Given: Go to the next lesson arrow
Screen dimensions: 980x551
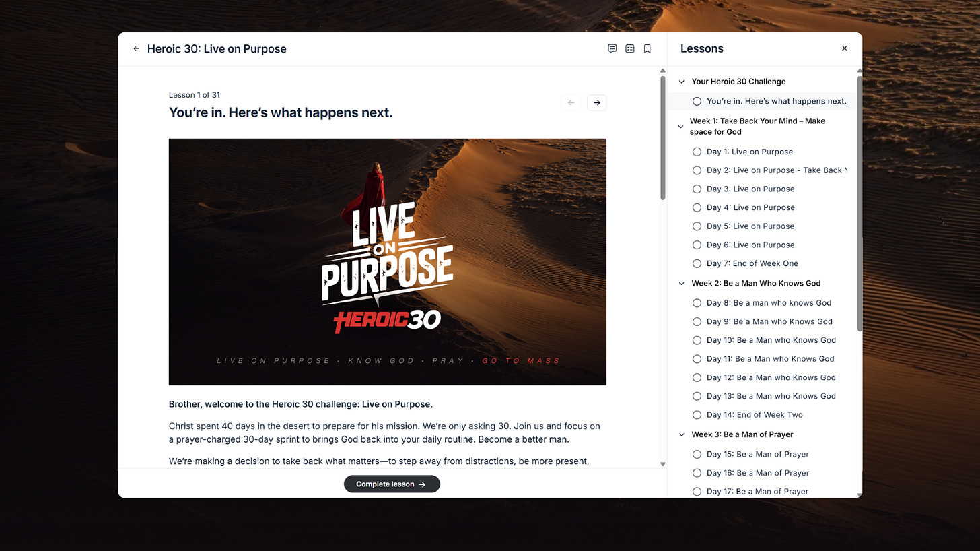Looking at the screenshot, I should click(x=597, y=102).
